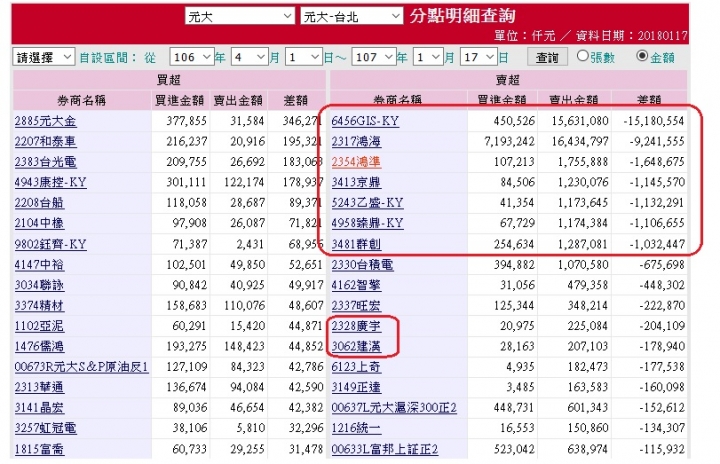Click the 差額 header in 買超 table

click(x=295, y=101)
